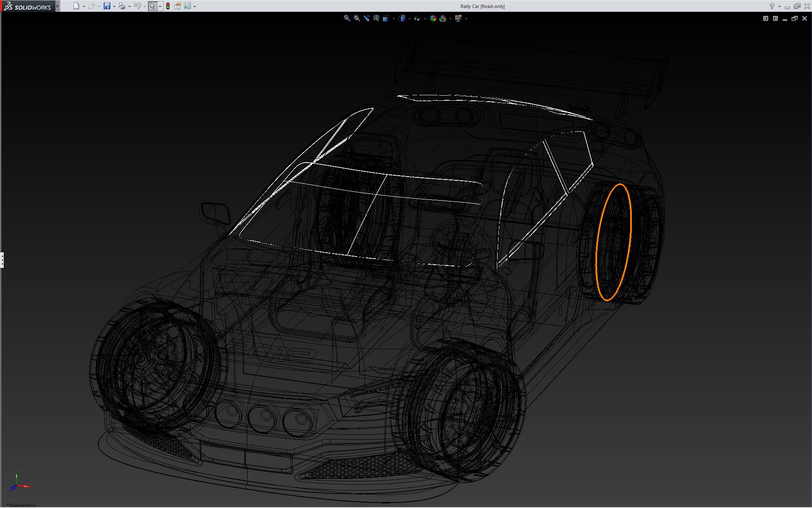
Task: Expand the collapsed left panel handle
Action: 2,260
